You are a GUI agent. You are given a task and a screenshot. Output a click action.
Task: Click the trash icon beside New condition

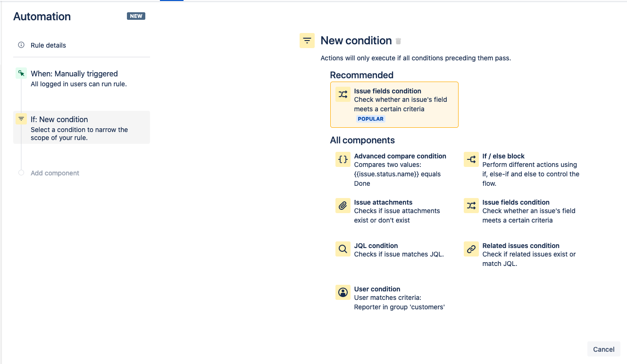pos(398,41)
